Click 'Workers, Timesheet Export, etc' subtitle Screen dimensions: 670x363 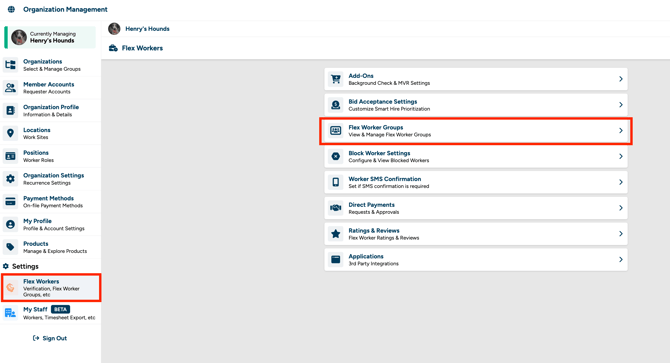click(x=59, y=318)
